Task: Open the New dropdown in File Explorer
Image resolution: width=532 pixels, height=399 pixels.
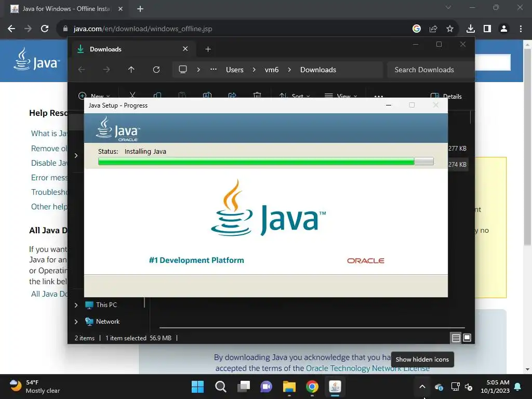Action: click(94, 96)
